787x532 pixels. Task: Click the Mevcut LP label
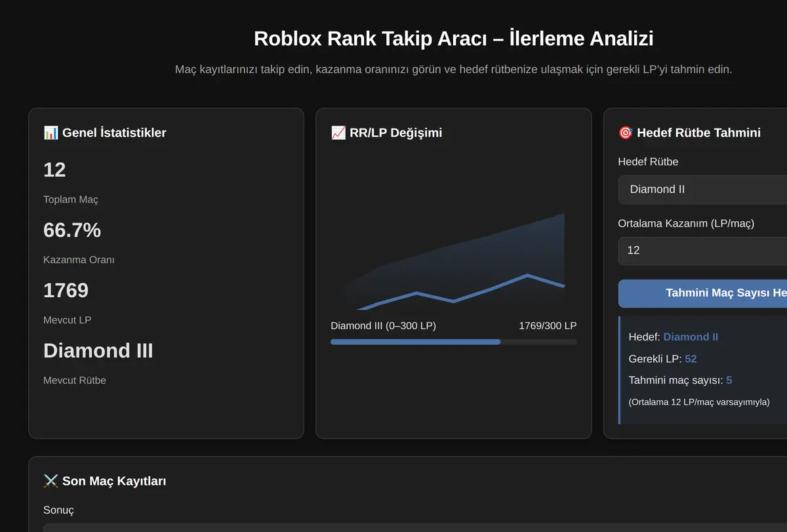[68, 320]
